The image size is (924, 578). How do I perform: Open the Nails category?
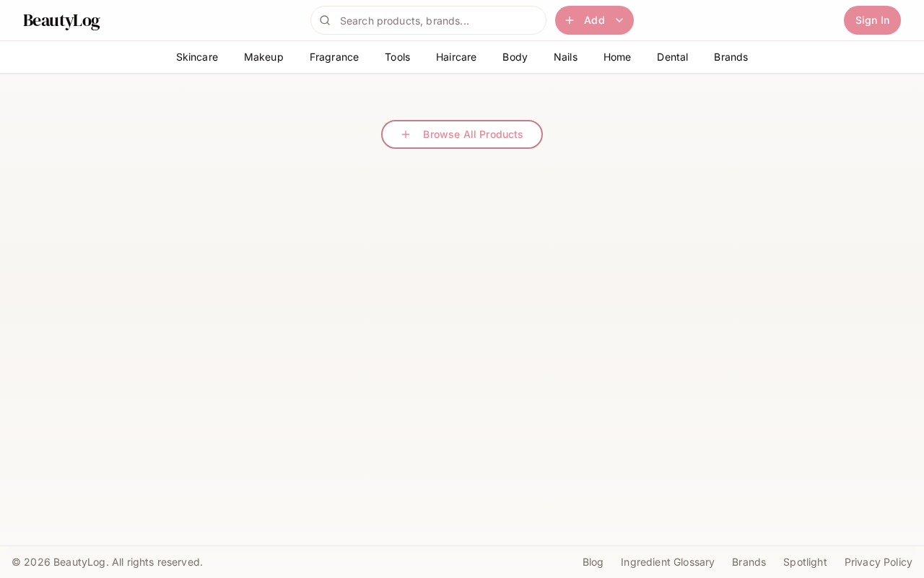pyautogui.click(x=565, y=57)
